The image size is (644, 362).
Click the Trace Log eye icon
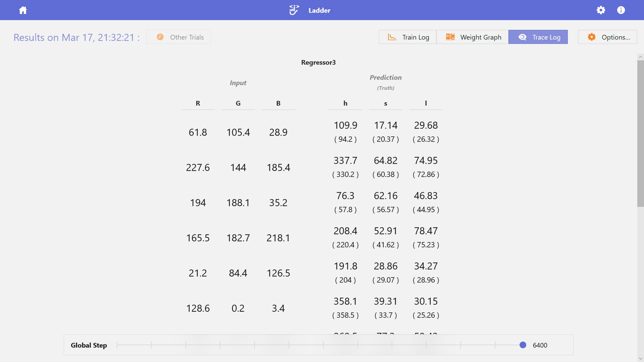point(522,37)
